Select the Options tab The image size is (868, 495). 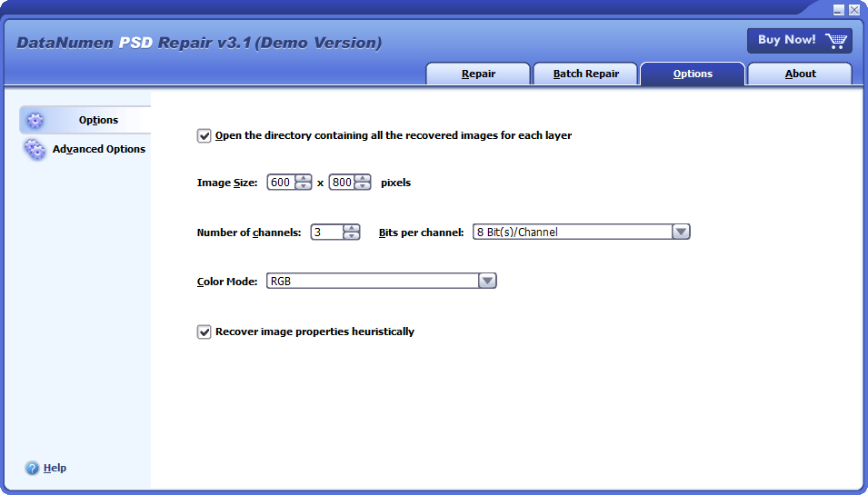(693, 74)
